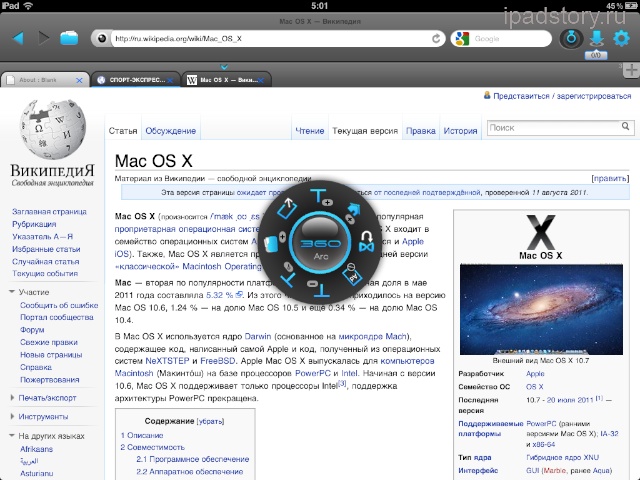Screen dimensions: 640x480
Task: Decrease text size in Arc menu
Action: click(x=318, y=288)
